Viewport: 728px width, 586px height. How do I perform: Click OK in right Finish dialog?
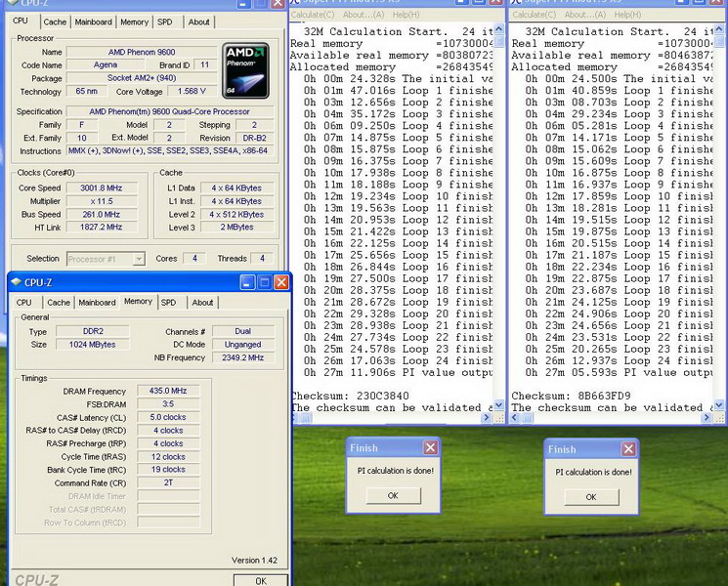click(591, 497)
